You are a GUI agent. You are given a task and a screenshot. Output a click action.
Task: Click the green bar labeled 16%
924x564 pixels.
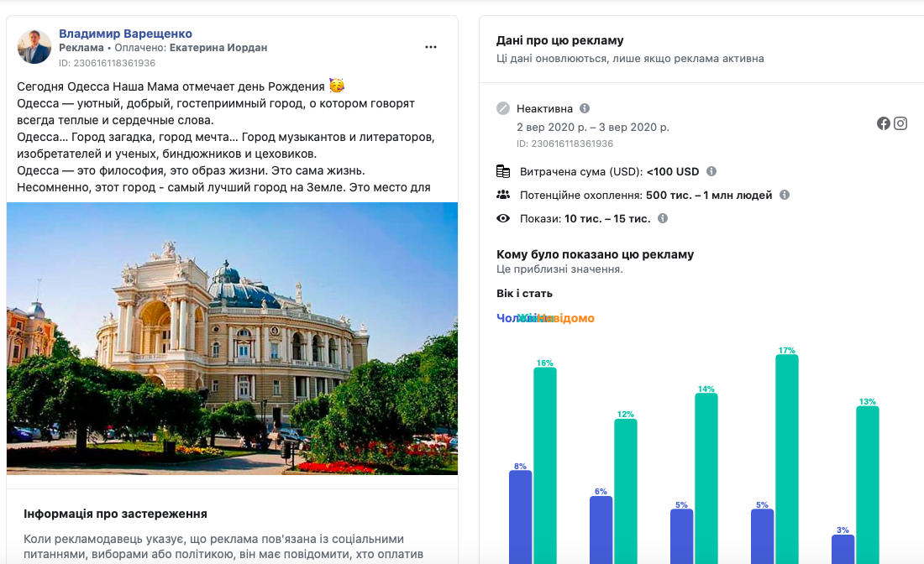[544, 465]
